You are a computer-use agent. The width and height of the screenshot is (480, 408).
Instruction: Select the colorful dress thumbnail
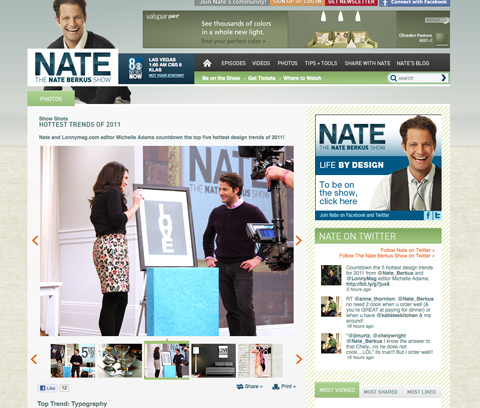260,361
